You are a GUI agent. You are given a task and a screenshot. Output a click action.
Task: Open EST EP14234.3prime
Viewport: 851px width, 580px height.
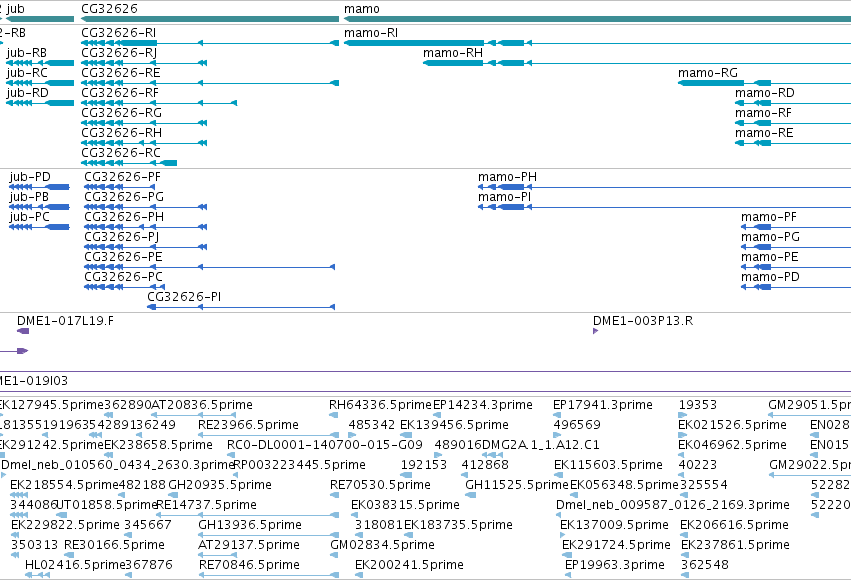click(x=482, y=405)
